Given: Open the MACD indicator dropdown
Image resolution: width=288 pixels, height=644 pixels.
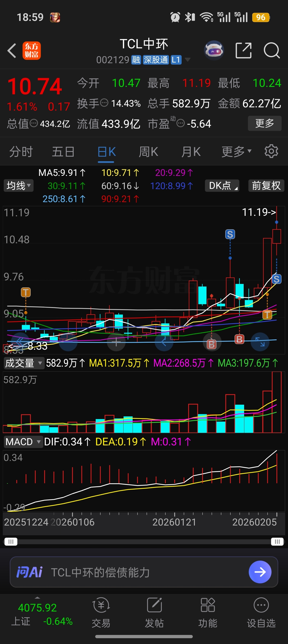Looking at the screenshot, I should click(x=23, y=442).
